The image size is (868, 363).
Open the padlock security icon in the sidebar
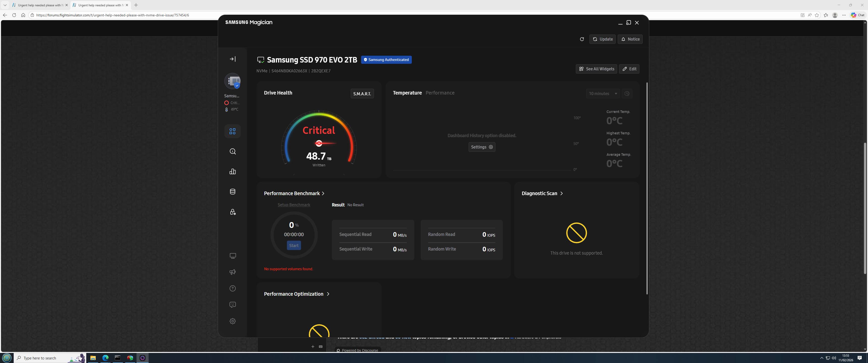click(232, 212)
